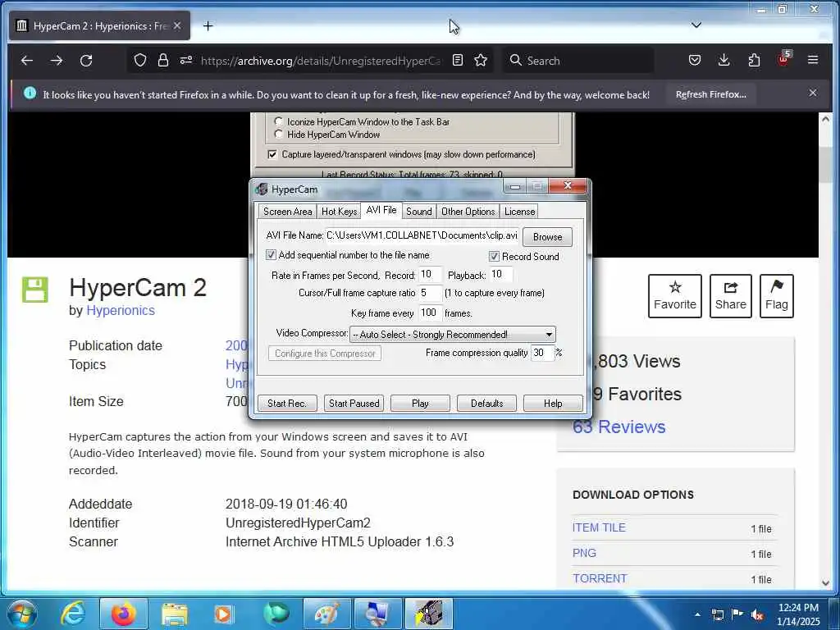Toggle Capture layered/transparent windows checkbox
Image resolution: width=840 pixels, height=630 pixels.
(272, 154)
